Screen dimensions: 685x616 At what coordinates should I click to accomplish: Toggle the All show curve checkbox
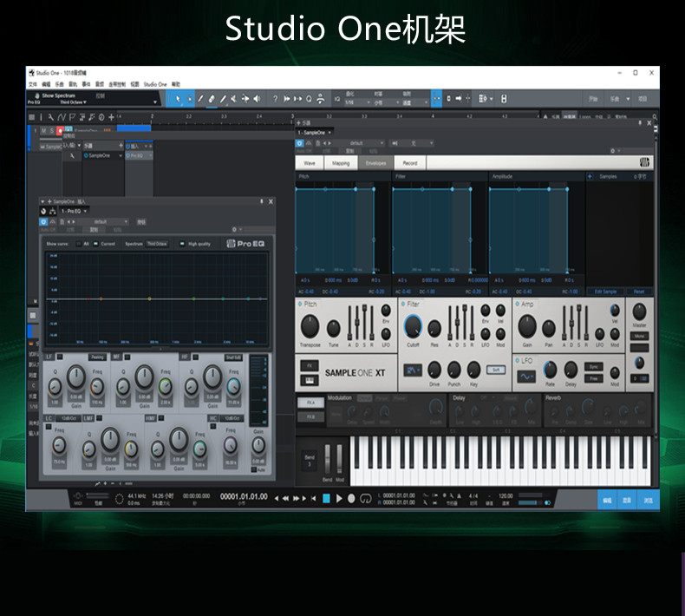click(79, 244)
